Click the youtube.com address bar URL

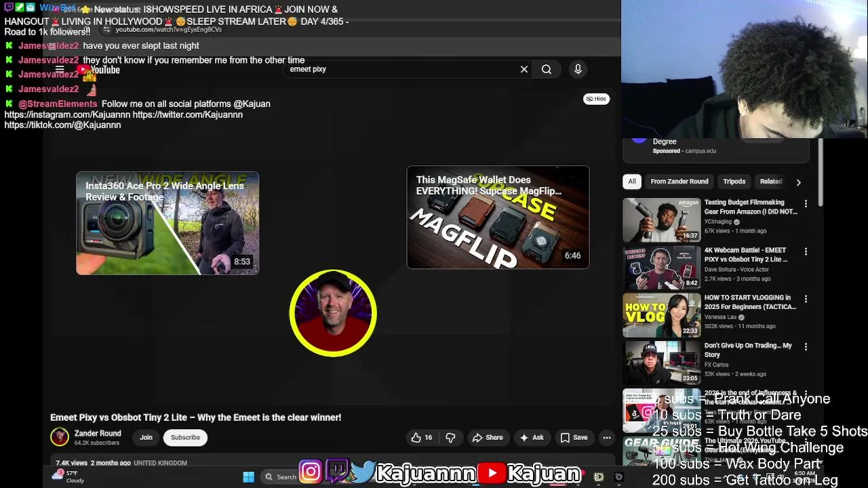[169, 30]
